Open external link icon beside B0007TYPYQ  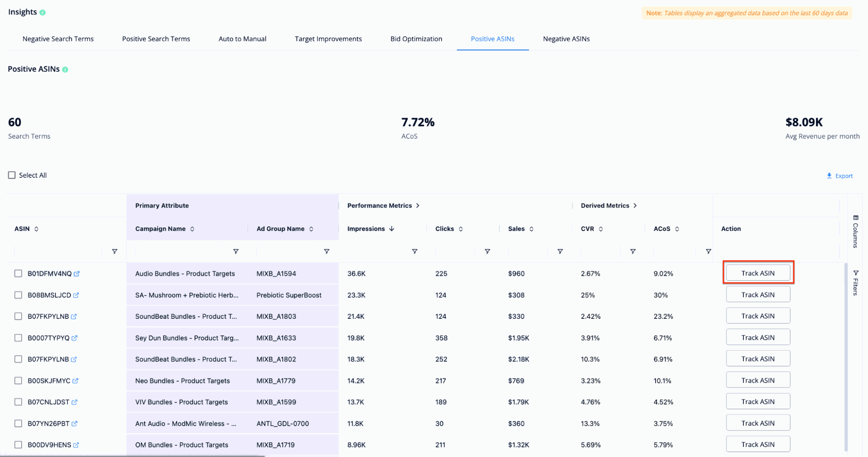[x=74, y=338]
